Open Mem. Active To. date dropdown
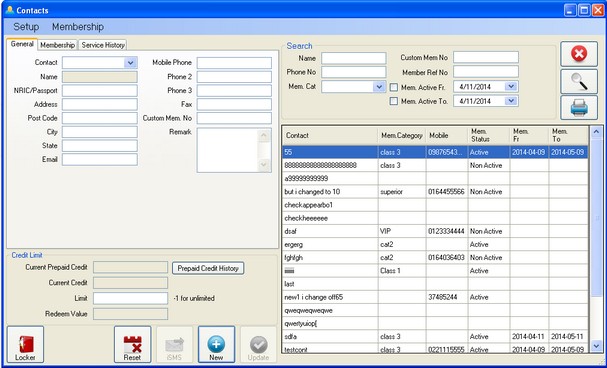The image size is (607, 368). coord(511,101)
